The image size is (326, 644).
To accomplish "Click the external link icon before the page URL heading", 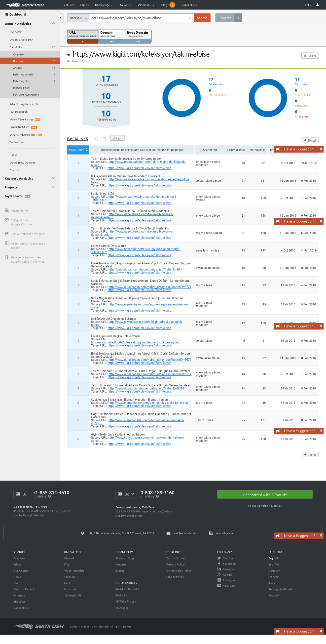I will tap(69, 55).
